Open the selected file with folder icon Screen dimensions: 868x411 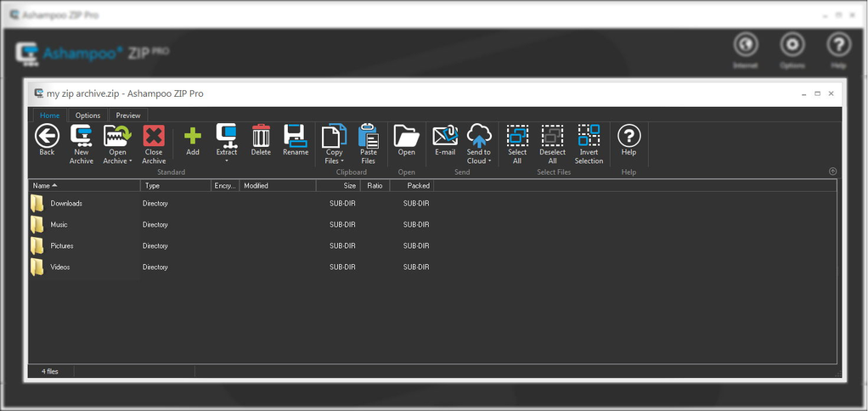406,136
